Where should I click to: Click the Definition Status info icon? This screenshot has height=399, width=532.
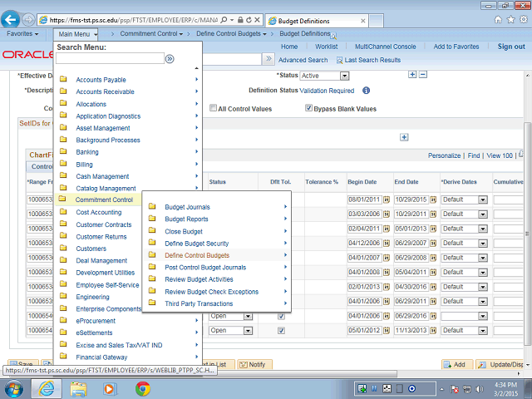(x=366, y=90)
